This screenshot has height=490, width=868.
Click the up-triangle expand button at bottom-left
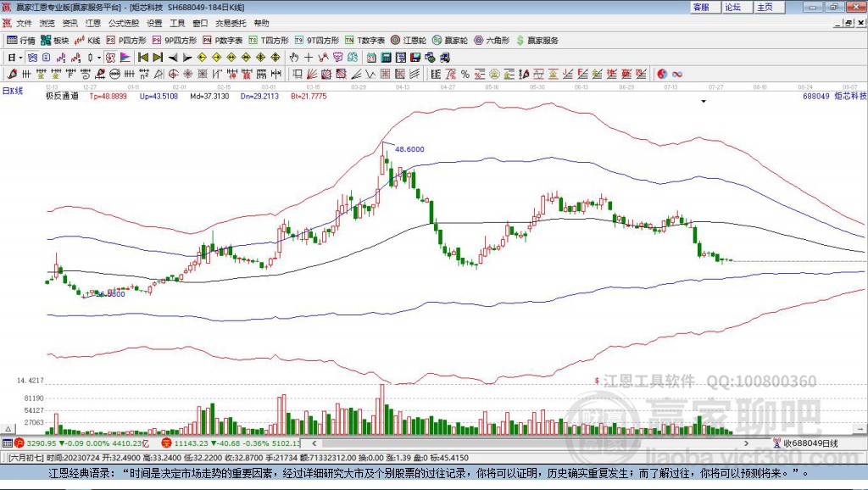tap(8, 429)
